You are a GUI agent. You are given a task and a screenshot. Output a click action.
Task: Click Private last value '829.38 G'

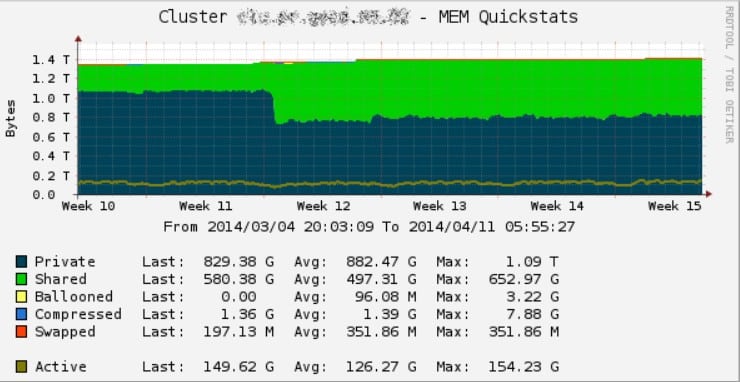coord(239,262)
